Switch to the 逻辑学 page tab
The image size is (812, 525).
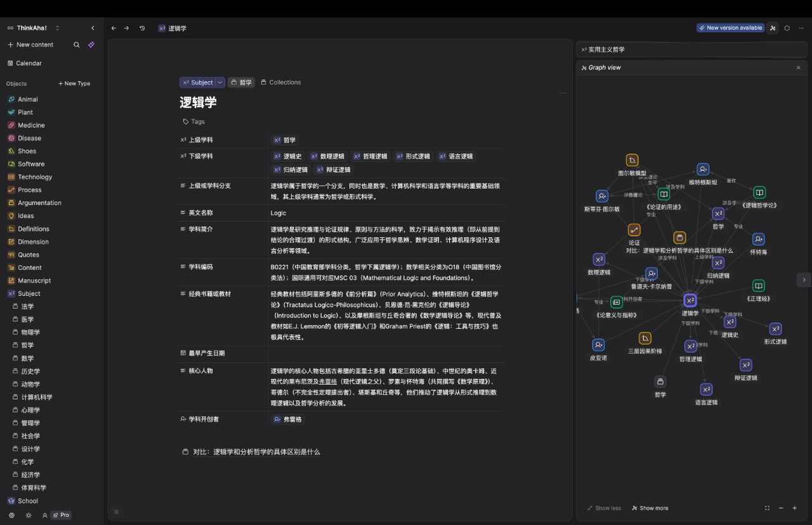[171, 28]
